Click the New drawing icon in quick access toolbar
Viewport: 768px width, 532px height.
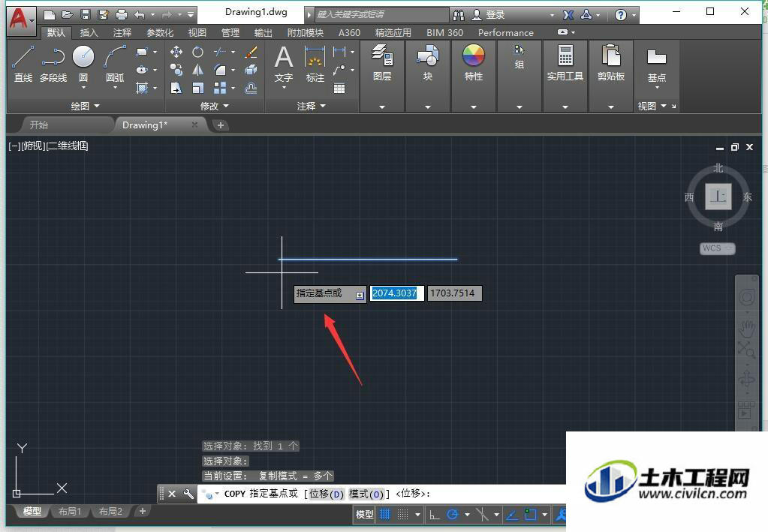(x=50, y=15)
